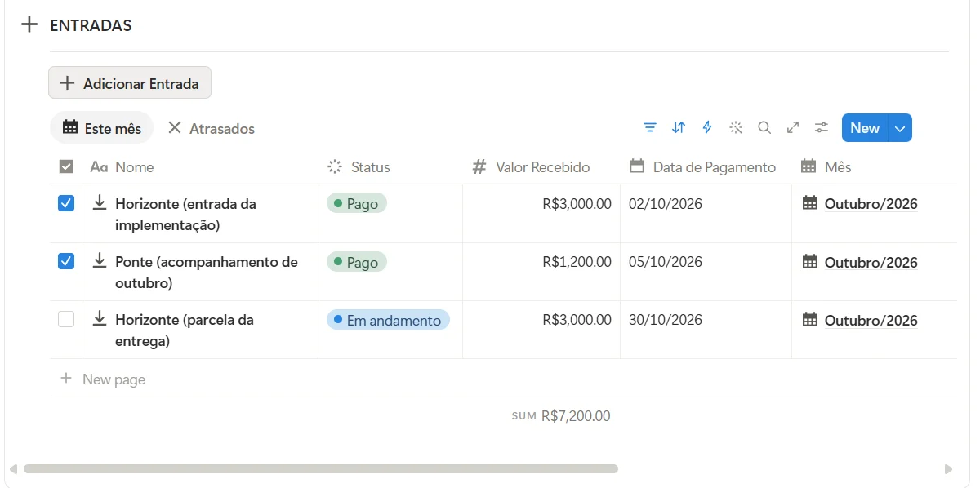Screen dimensions: 980x488
Task: Select R$3,000.00 cell in parcela da entrega row
Action: pos(541,330)
